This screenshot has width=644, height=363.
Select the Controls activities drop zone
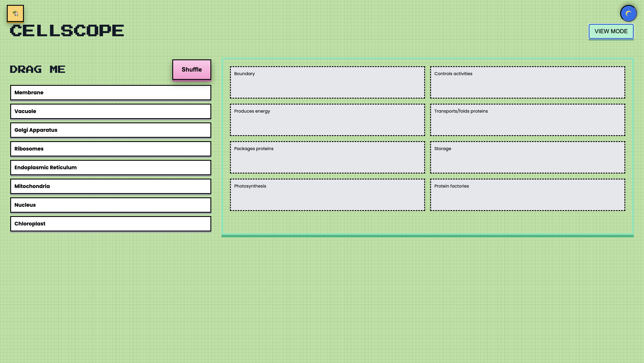point(528,82)
